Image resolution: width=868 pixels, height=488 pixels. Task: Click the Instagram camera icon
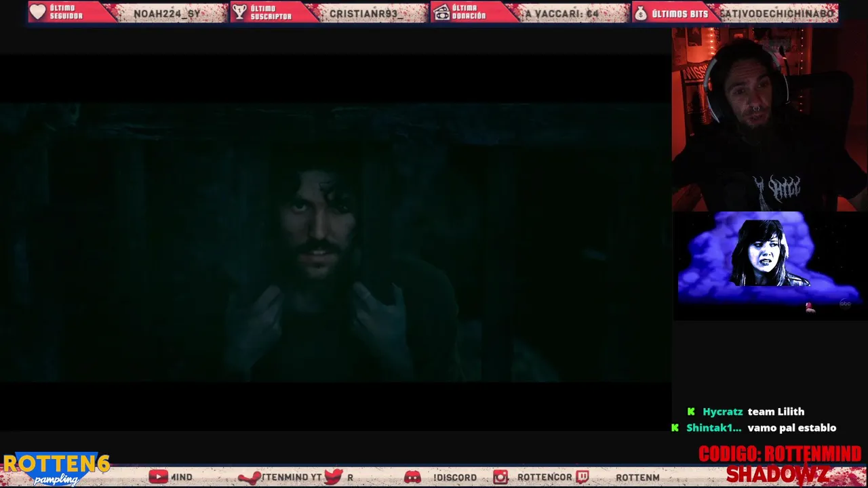point(500,477)
